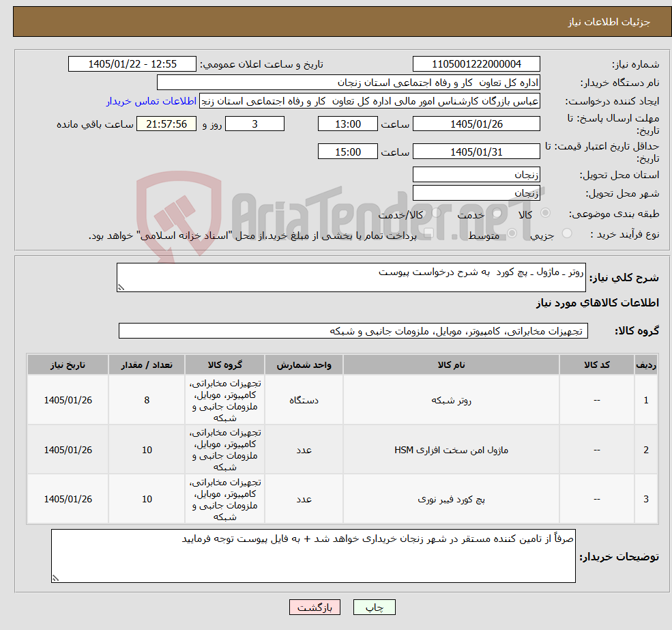Viewport: 672px width, 630px height.
Task: Click the تعداد / مقدار column header
Action: point(147,364)
